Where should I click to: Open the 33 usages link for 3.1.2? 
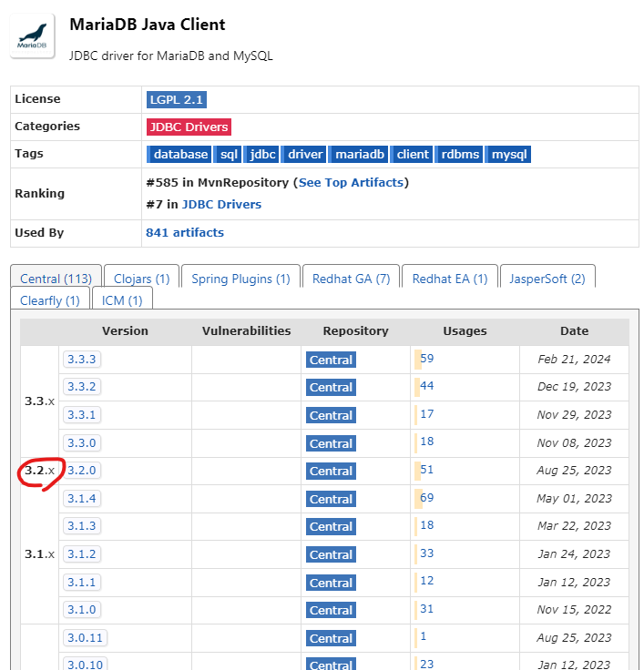pyautogui.click(x=427, y=553)
